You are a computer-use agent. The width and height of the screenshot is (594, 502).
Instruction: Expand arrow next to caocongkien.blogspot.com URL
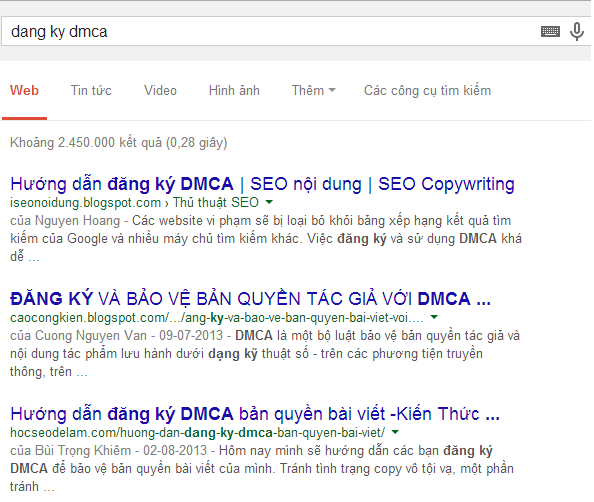click(434, 317)
